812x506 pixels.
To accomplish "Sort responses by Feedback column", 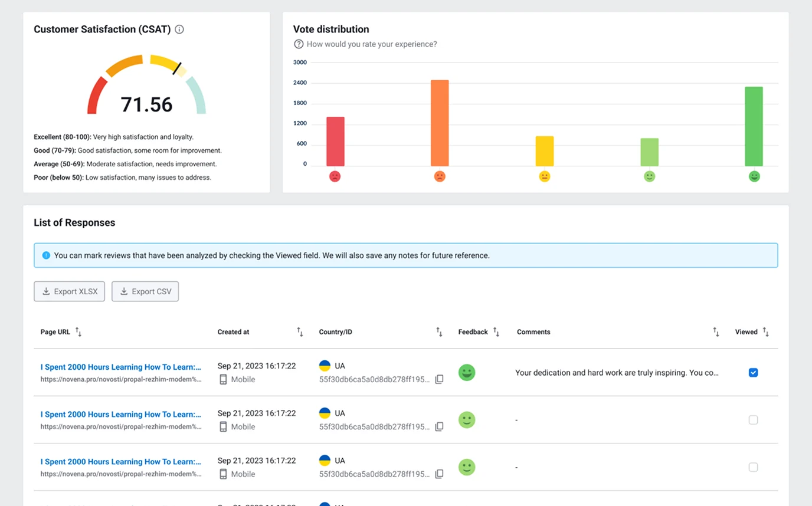I will pos(496,332).
